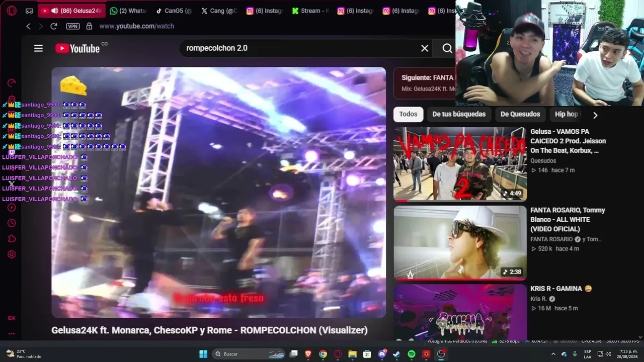Clear the YouTube search query
This screenshot has height=362, width=644.
(x=425, y=48)
